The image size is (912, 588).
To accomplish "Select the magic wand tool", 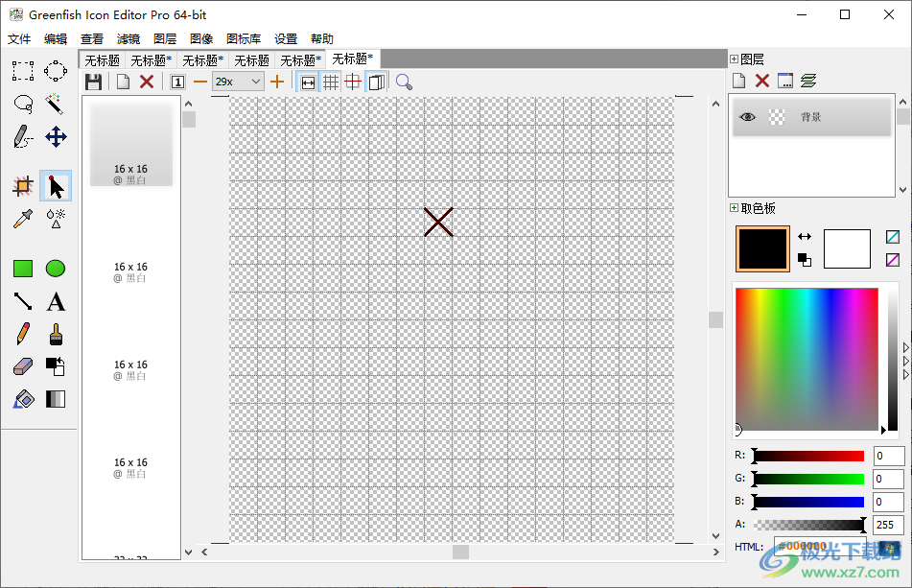I will tap(56, 104).
